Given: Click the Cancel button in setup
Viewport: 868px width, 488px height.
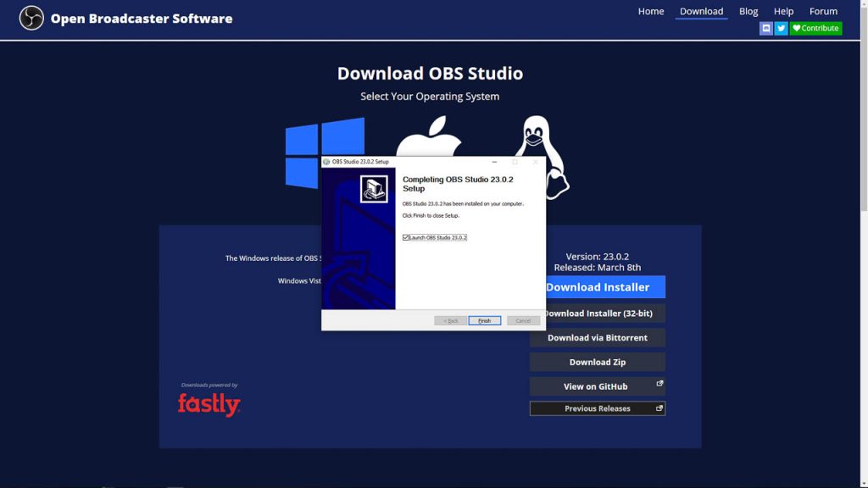Looking at the screenshot, I should point(523,321).
